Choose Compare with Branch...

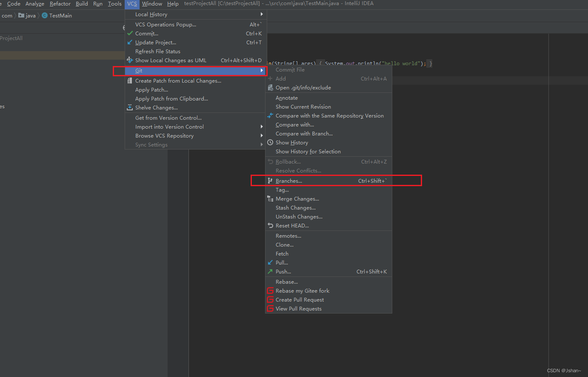coord(328,133)
